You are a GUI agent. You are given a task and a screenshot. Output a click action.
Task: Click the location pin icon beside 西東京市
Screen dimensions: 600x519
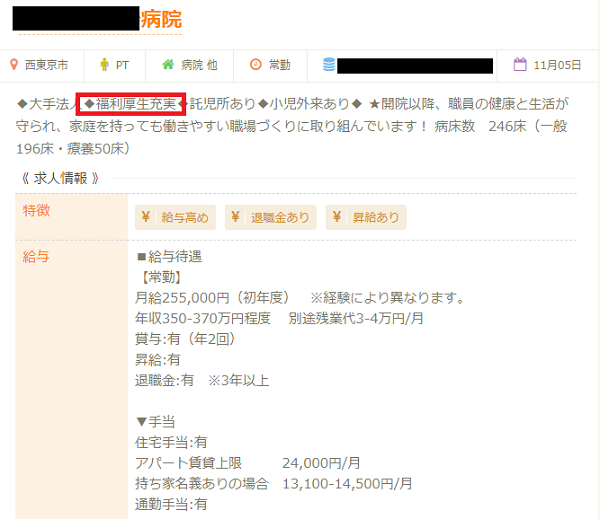click(14, 65)
